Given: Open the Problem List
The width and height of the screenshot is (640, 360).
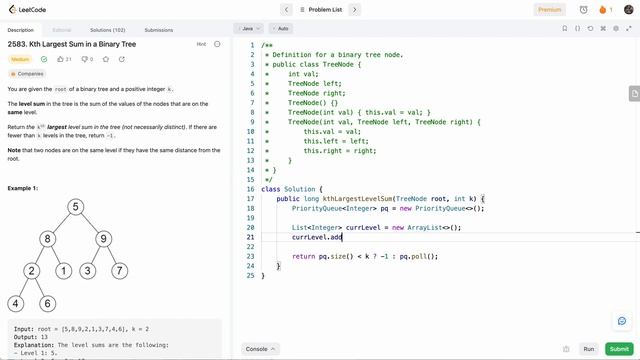Looking at the screenshot, I should 321,9.
